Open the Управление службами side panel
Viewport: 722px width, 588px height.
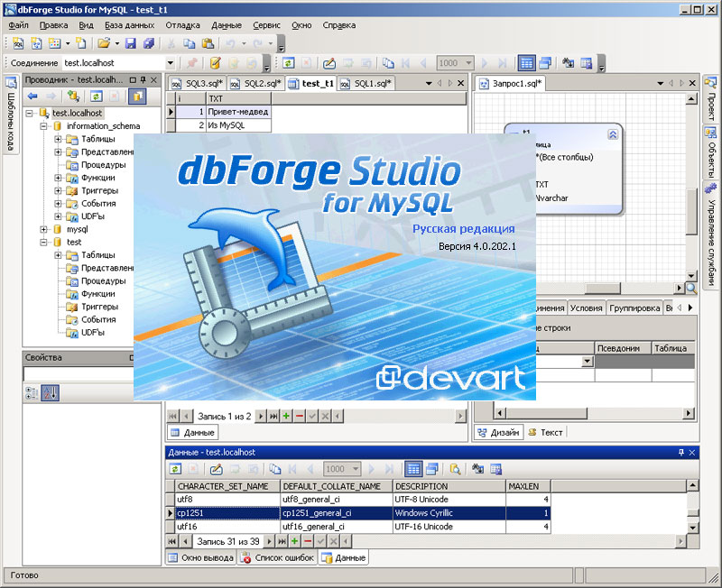coord(711,234)
